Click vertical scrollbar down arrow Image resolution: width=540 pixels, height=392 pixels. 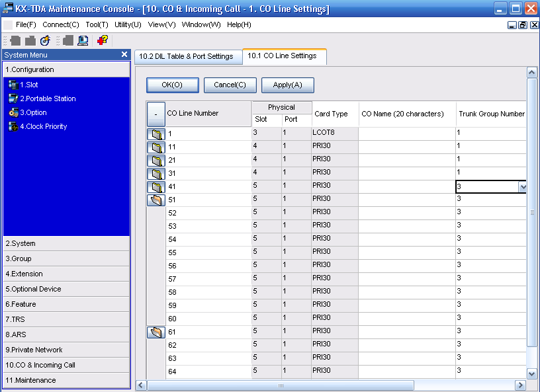[x=531, y=373]
